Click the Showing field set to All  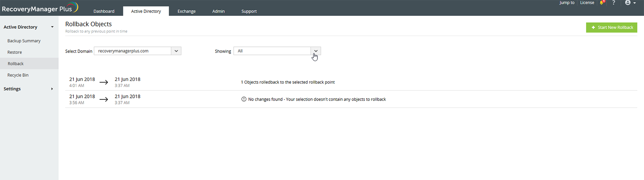[x=272, y=51]
